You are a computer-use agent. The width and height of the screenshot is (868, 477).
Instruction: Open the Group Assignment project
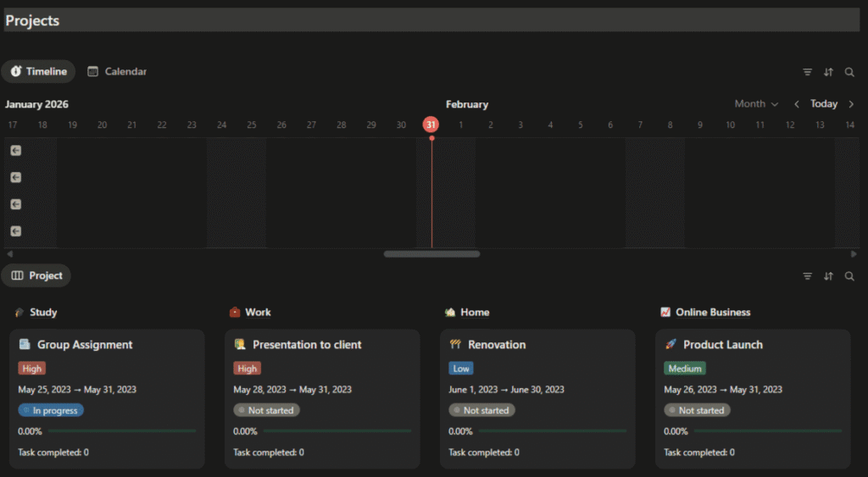click(85, 345)
